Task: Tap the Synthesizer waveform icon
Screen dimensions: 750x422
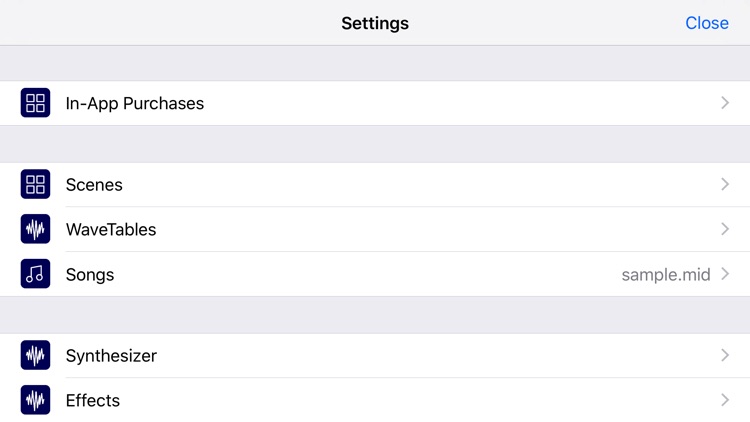Action: [35, 355]
